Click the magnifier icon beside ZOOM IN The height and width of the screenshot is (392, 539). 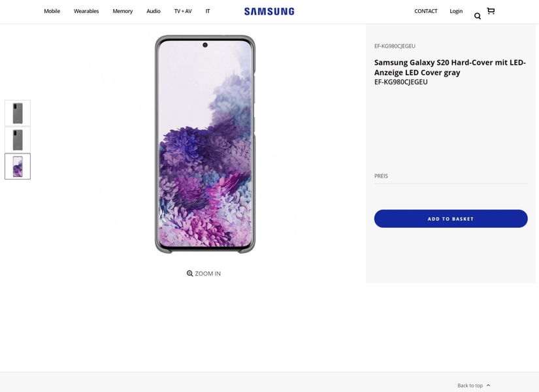(189, 274)
